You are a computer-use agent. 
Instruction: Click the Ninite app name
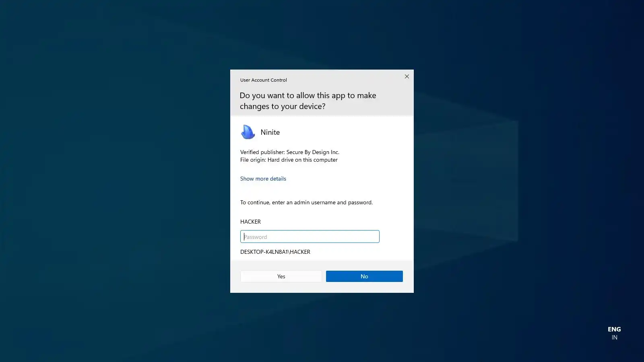tap(270, 132)
